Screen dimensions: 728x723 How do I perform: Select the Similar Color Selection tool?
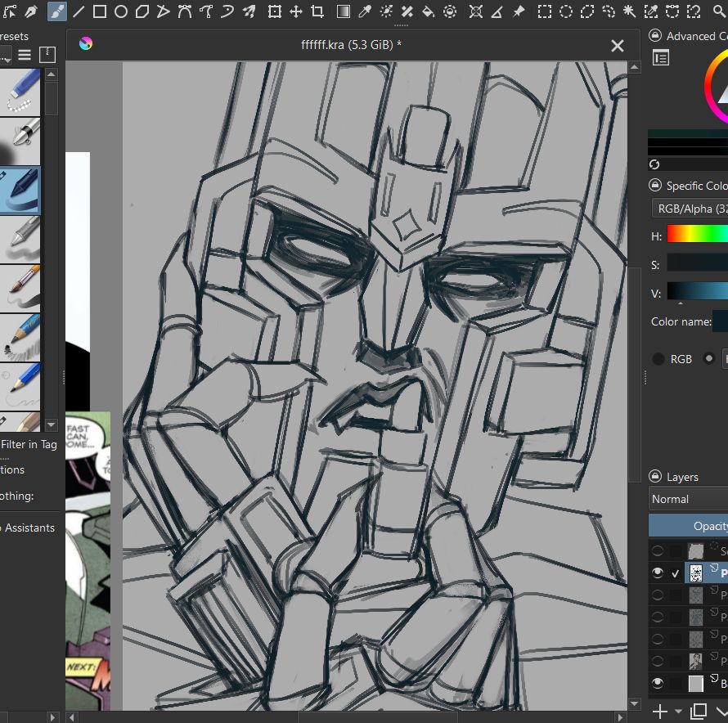[x=651, y=11]
